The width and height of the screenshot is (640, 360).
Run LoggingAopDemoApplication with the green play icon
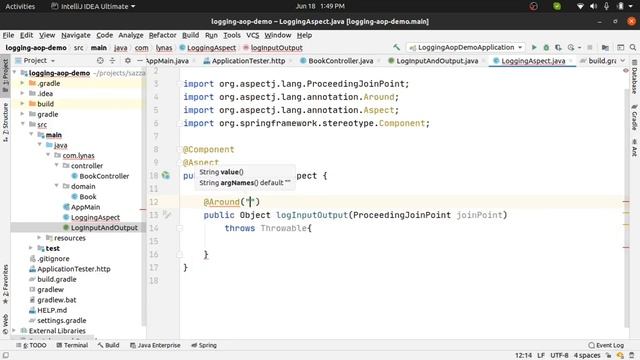pos(534,48)
